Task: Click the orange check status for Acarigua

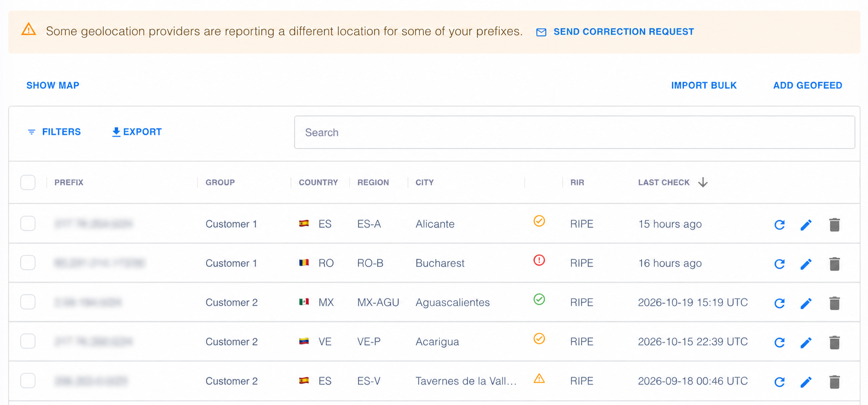Action: click(x=539, y=339)
